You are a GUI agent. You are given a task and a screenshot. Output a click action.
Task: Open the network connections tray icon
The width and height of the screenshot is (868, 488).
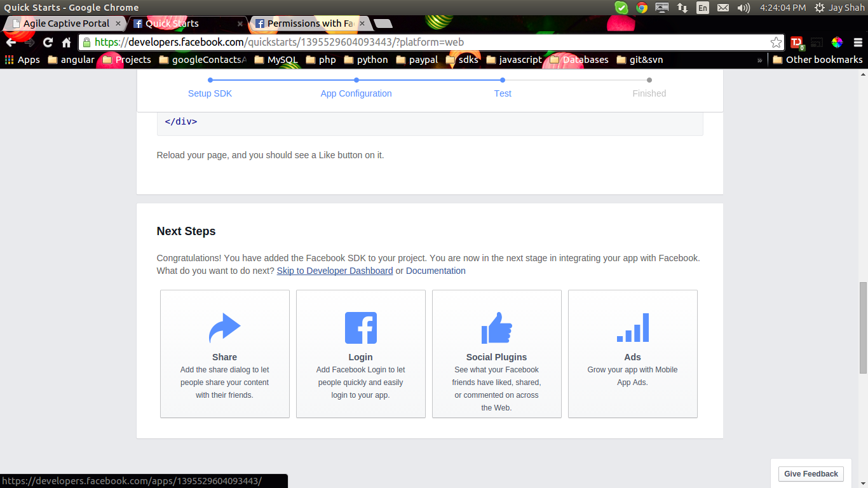click(x=682, y=8)
